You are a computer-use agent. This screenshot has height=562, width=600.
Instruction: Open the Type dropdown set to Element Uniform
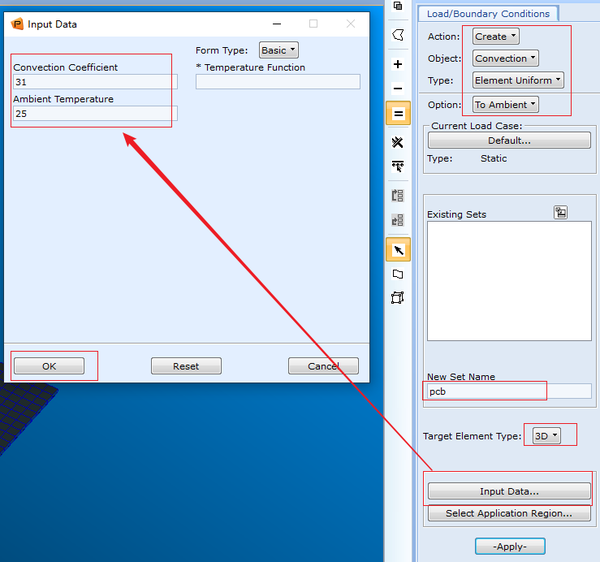(x=518, y=80)
